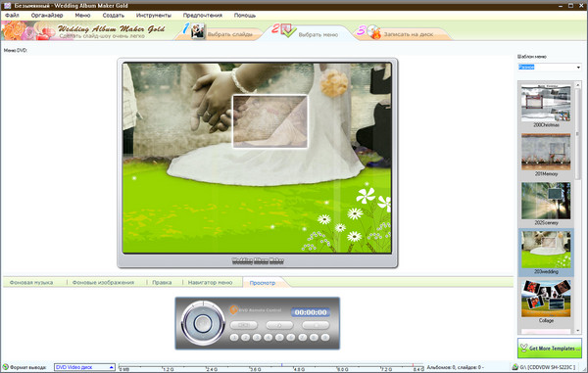Click number 2 on the DVD remote

click(x=246, y=338)
